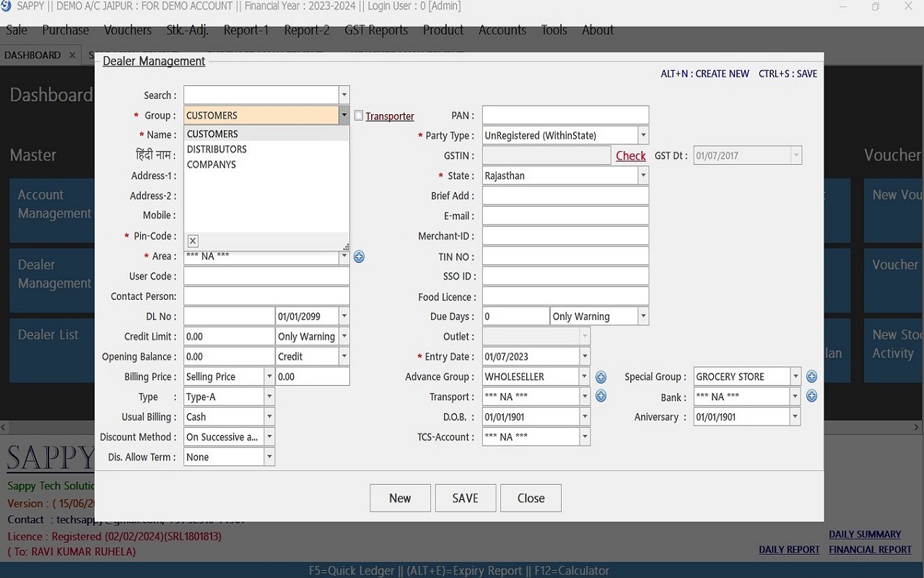
Task: Click the E-mail input field
Action: coord(565,215)
